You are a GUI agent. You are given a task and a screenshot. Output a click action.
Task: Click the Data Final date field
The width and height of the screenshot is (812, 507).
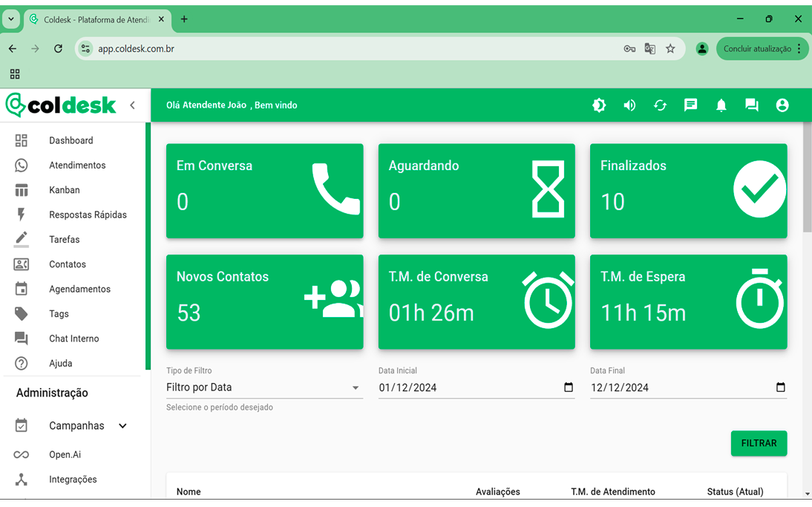pos(679,387)
